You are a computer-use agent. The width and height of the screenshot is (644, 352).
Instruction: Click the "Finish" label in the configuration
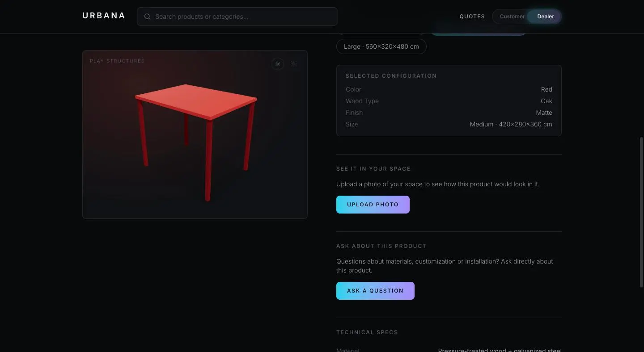354,113
